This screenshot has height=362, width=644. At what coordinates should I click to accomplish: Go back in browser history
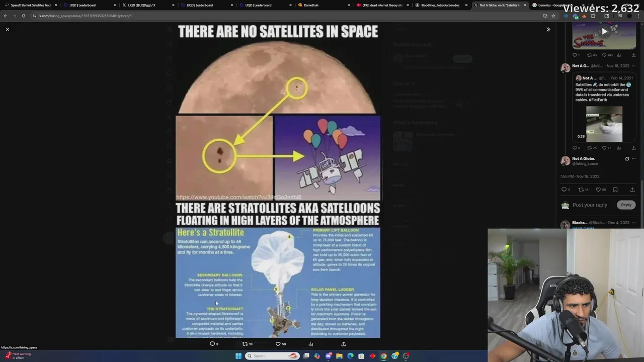click(6, 16)
